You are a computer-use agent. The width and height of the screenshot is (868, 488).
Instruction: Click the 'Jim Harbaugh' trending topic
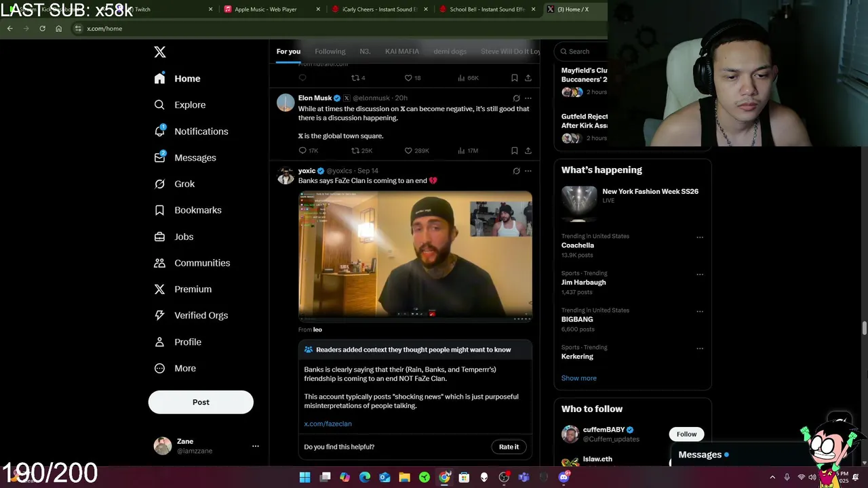(x=583, y=283)
